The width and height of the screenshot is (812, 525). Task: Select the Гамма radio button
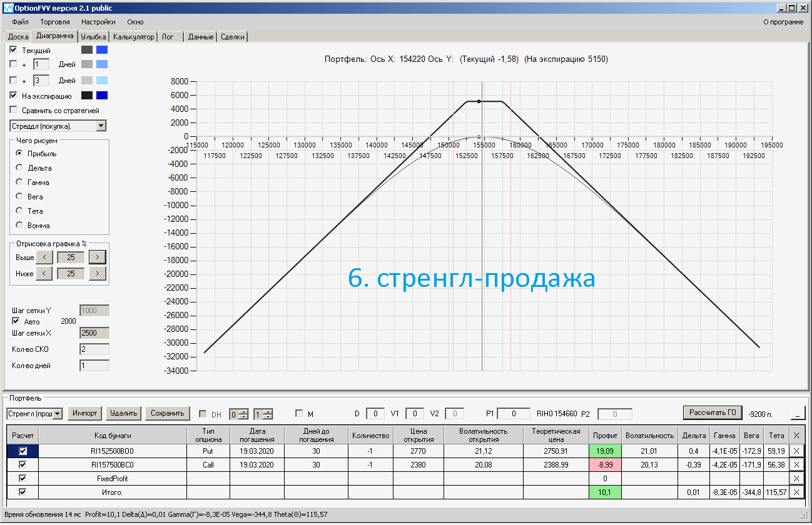[x=19, y=182]
